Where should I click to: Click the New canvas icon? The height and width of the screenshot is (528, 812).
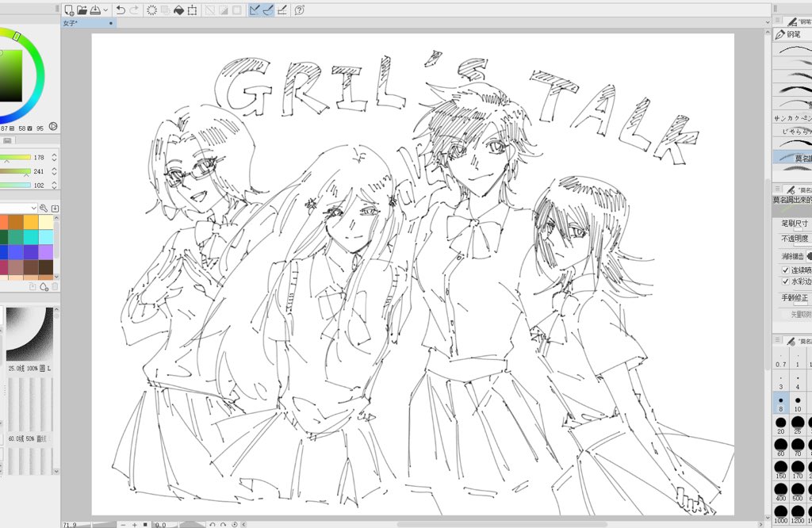(x=69, y=10)
